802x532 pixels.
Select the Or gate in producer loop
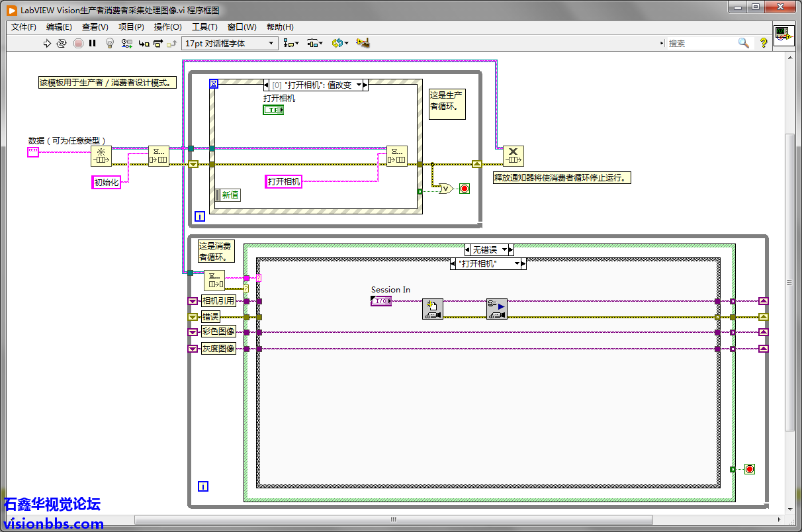click(445, 189)
